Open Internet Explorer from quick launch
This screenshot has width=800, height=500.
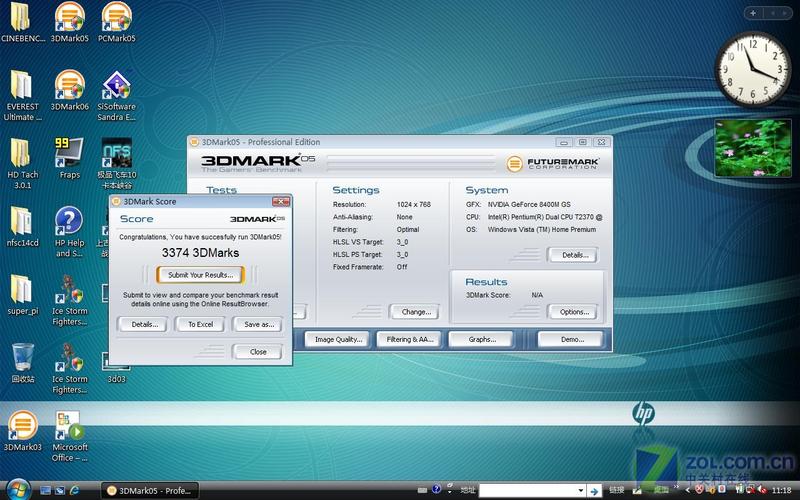pos(74,490)
